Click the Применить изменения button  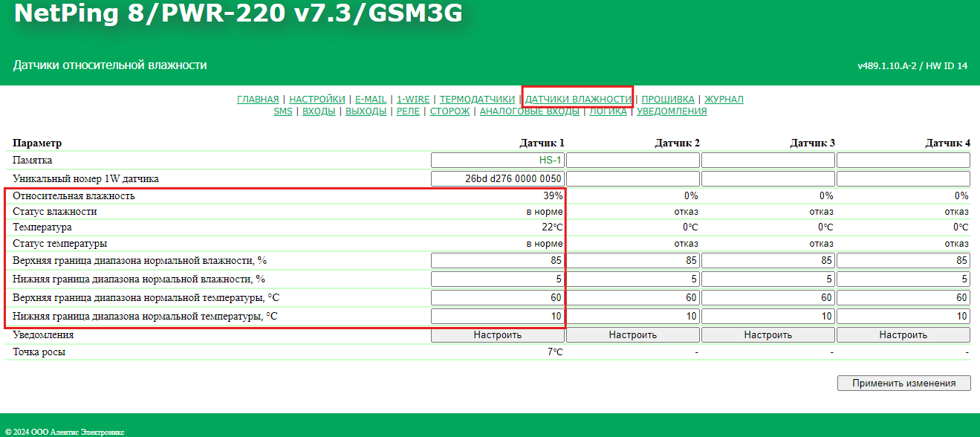coord(903,383)
